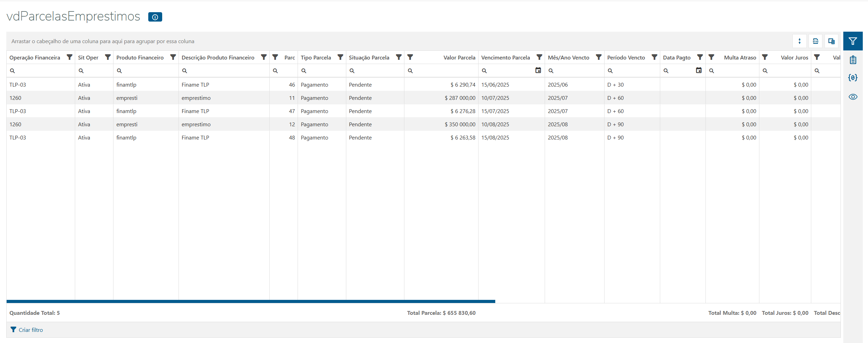Click the blue info icon beside vdParcelasEmprestimos
Image resolution: width=868 pixels, height=343 pixels.
pos(155,17)
